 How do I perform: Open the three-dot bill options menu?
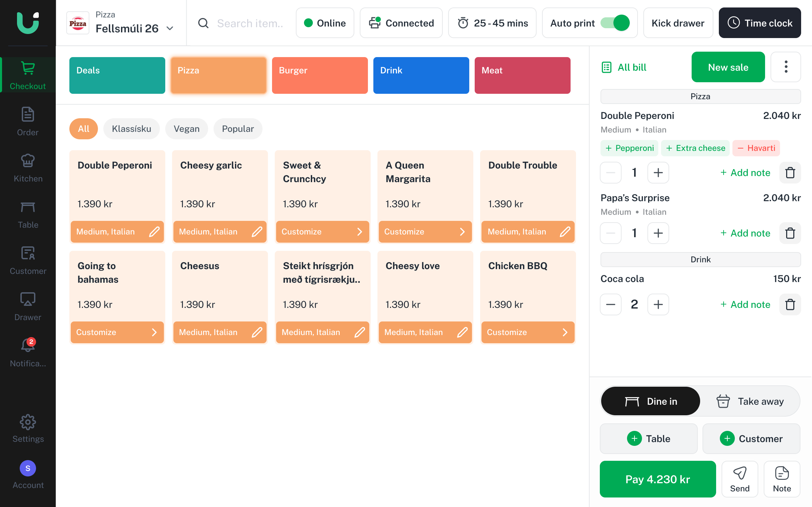(x=786, y=67)
